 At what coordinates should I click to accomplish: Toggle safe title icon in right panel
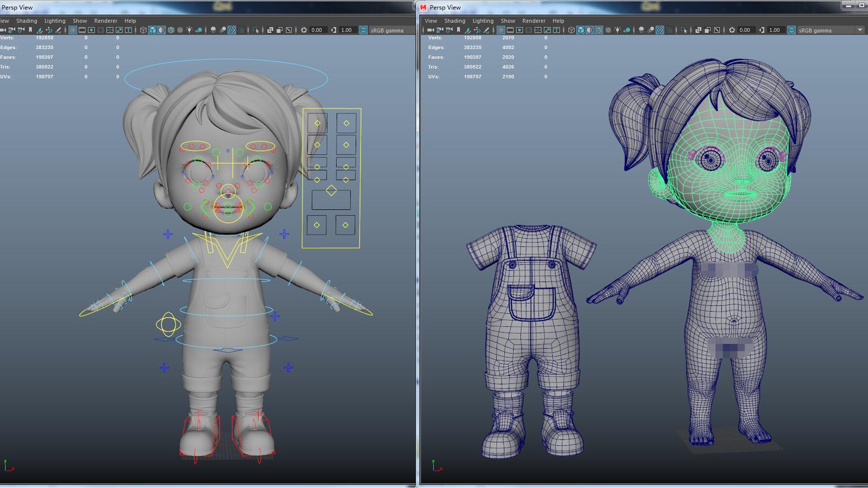(x=557, y=30)
